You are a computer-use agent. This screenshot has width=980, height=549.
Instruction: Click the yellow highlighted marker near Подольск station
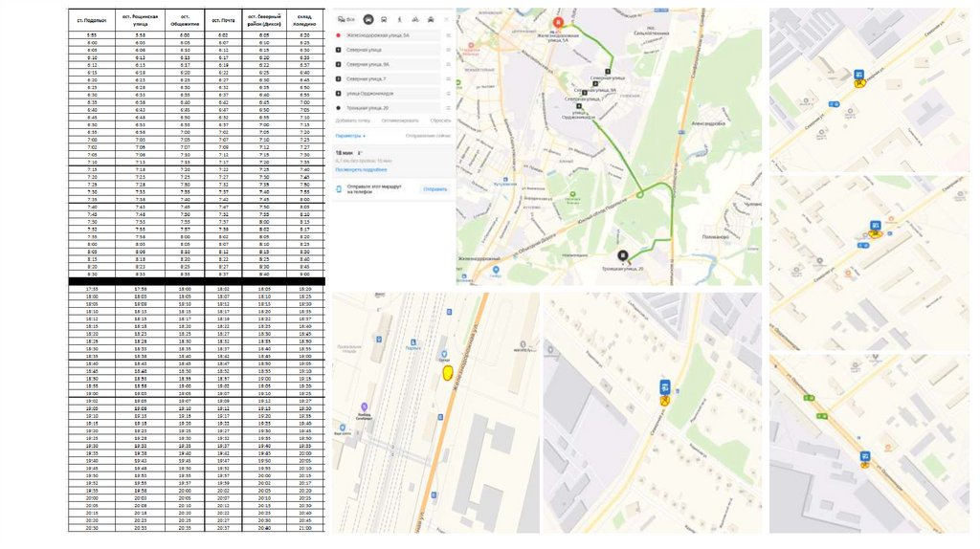point(446,372)
